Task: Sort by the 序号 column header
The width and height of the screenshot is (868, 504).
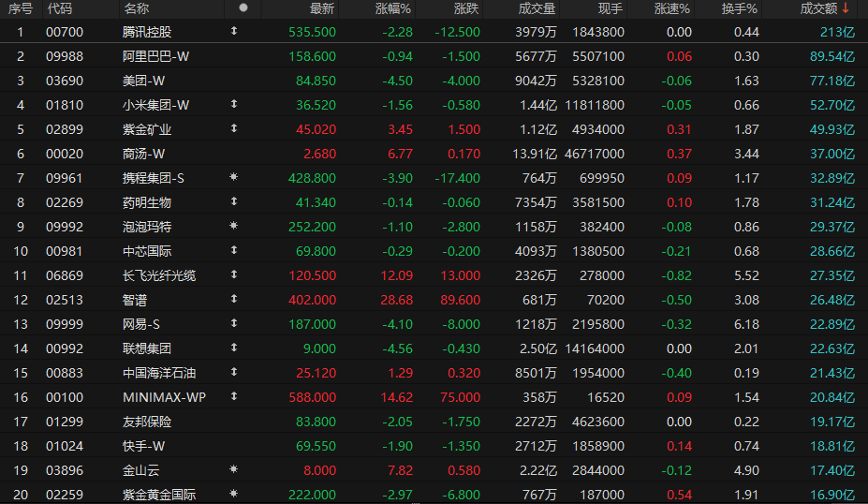Action: tap(20, 8)
